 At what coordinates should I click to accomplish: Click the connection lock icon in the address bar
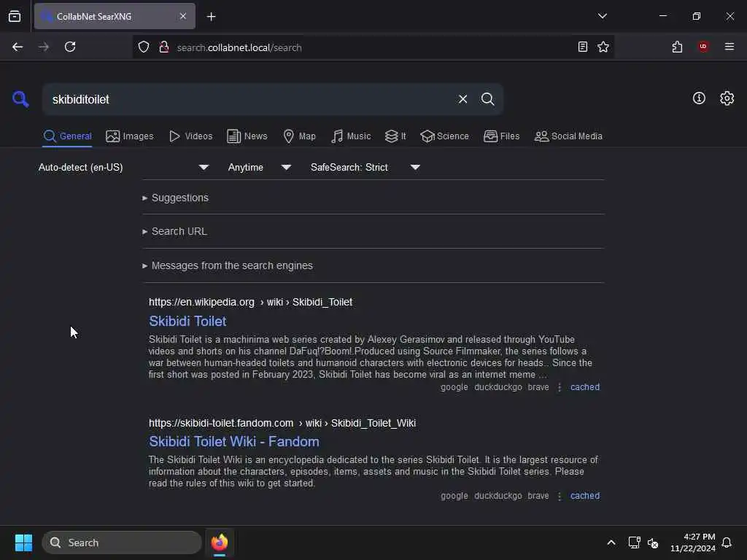(164, 47)
